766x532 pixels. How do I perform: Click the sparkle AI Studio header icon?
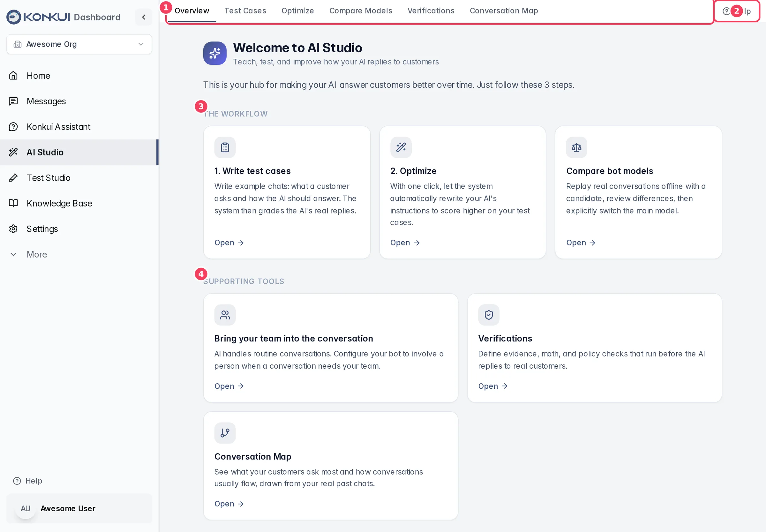[215, 53]
